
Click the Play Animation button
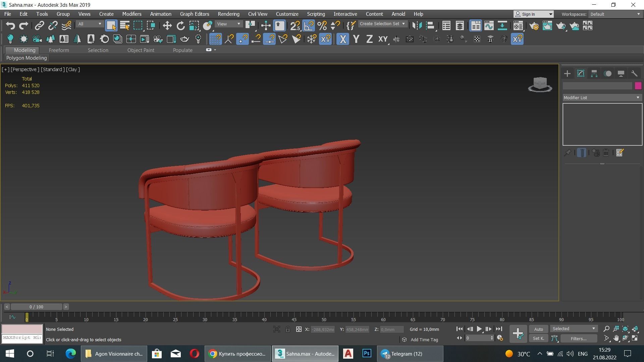479,329
